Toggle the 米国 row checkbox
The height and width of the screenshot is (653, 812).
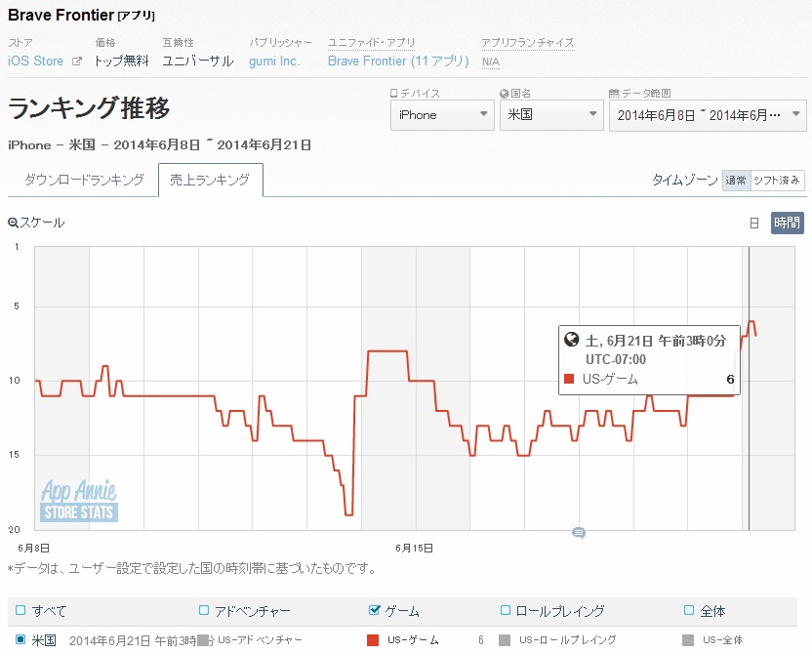pyautogui.click(x=20, y=639)
